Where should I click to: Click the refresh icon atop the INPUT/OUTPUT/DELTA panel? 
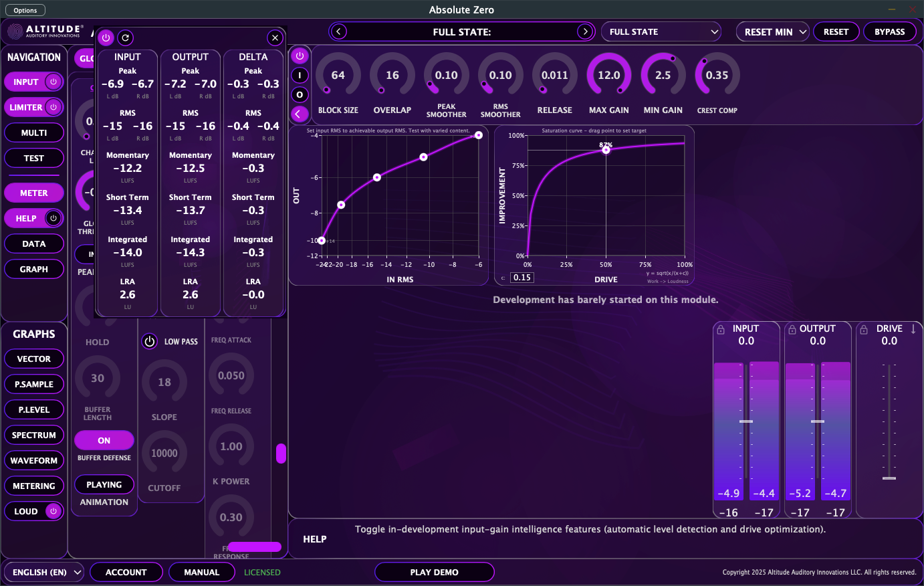(x=125, y=37)
